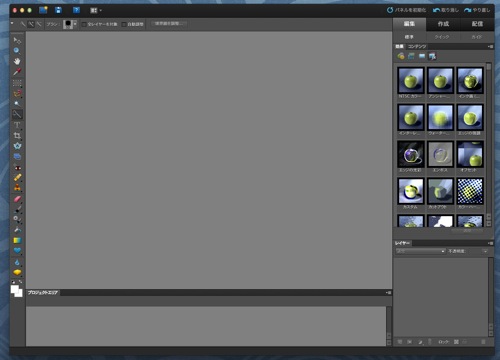
Task: Pick the Eyedropper tool
Action: coord(17,72)
